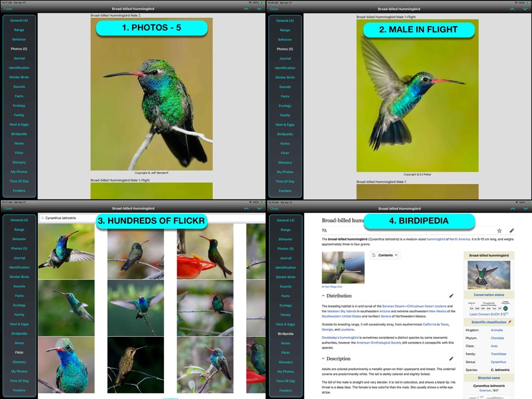Image resolution: width=532 pixels, height=399 pixels.
Task: Tap the up chevron in the Birdipedia panel header
Action: 513,209
